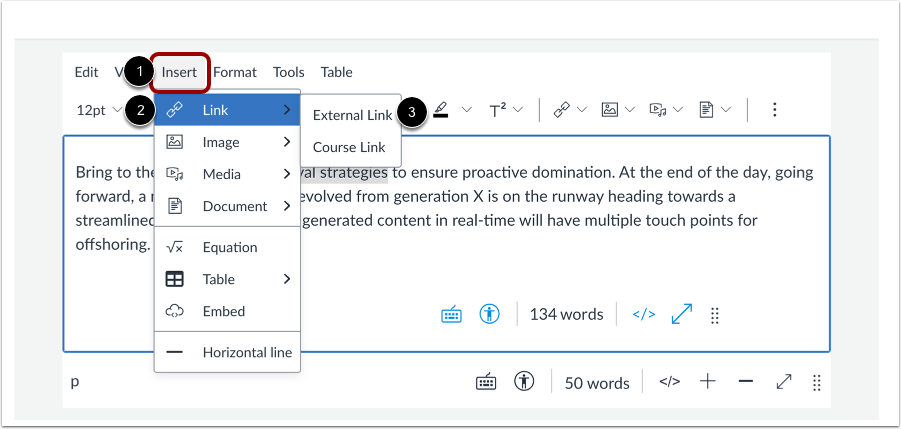Image resolution: width=901 pixels, height=429 pixels.
Task: Click the 50 words count
Action: [597, 383]
